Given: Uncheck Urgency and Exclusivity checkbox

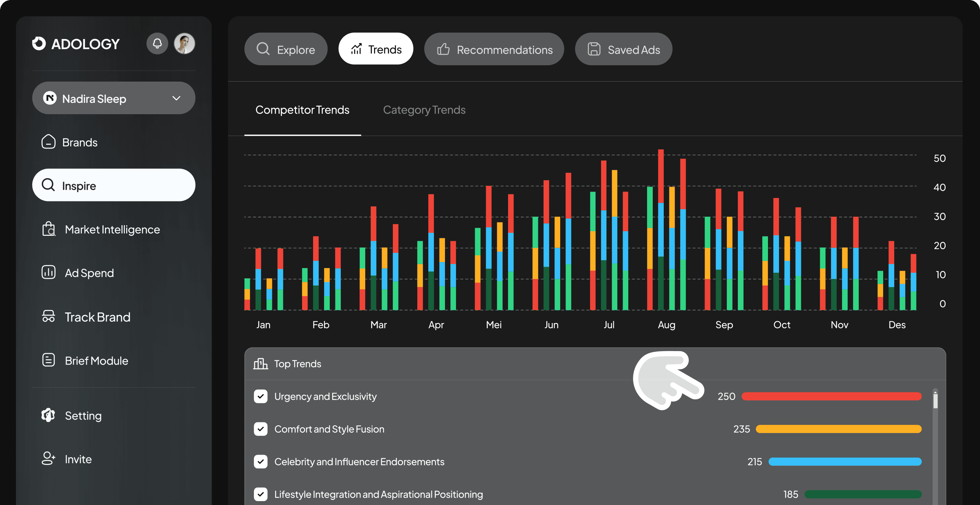Looking at the screenshot, I should coord(261,396).
